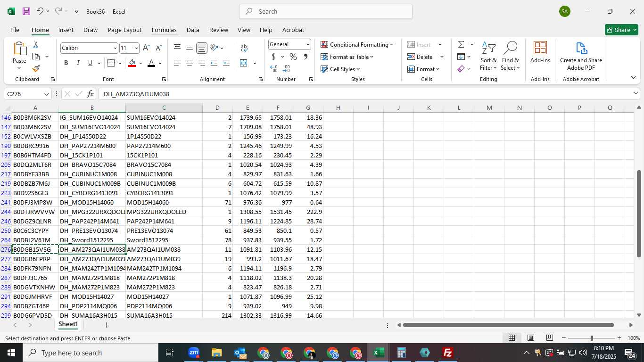Collapse the ribbon using the chevron
Viewport: 644px width, 362px height.
(x=633, y=77)
